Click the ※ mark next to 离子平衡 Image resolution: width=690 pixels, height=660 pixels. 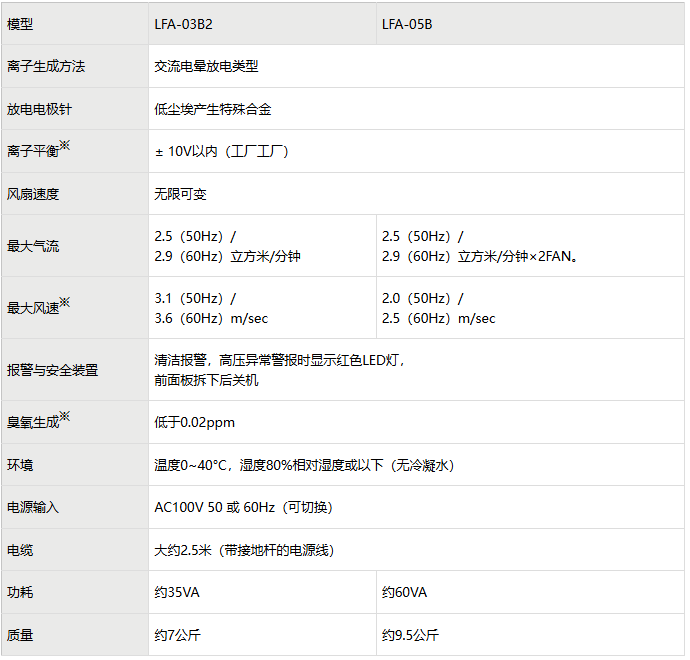pos(65,146)
